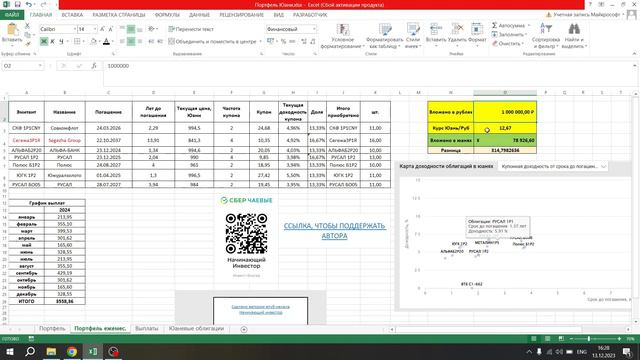Screen dimensions: 640x360
Task: Open the cell borders tool
Action: tap(77, 41)
